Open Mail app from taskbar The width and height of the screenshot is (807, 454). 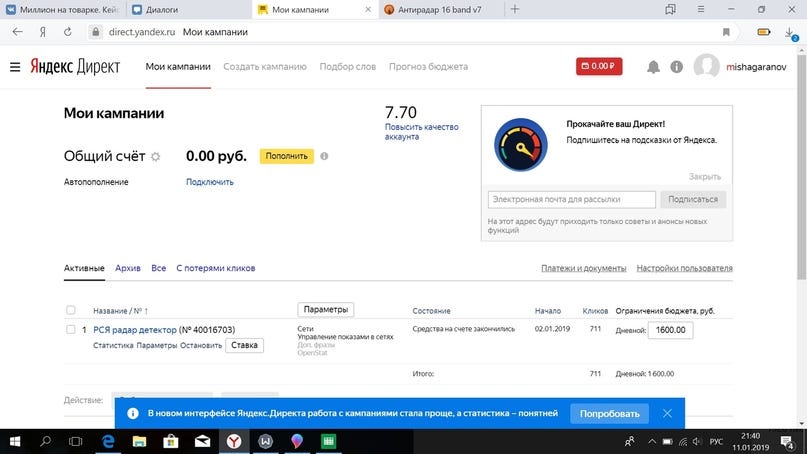[x=202, y=441]
